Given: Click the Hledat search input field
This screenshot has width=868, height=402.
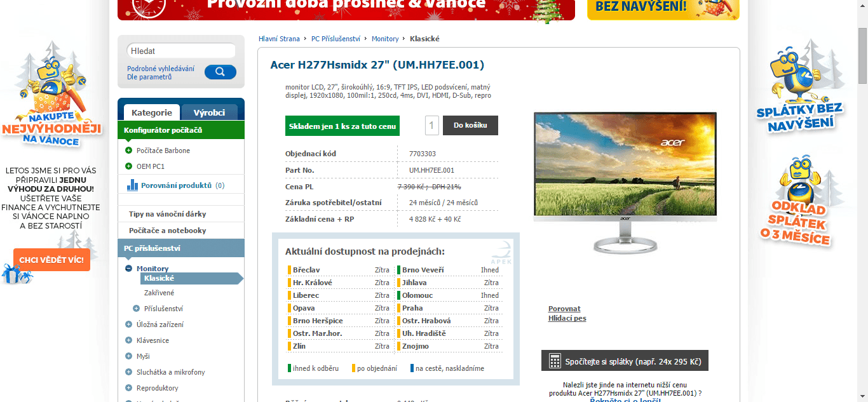Looking at the screenshot, I should (181, 51).
